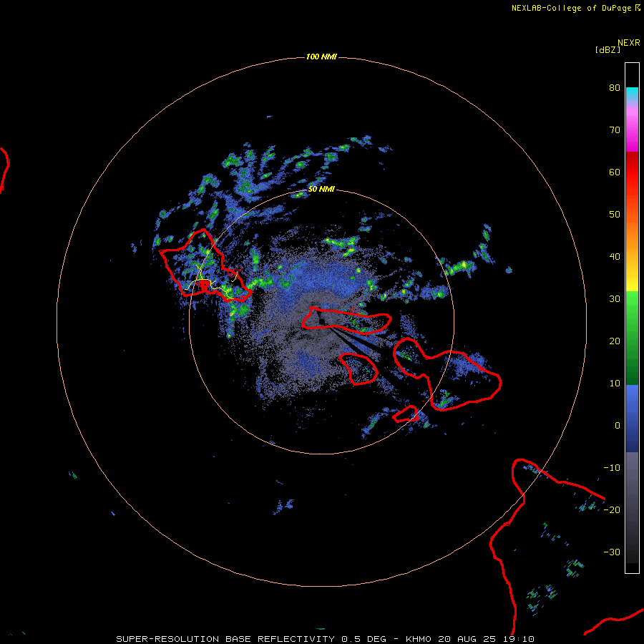Click the NEXLAB-College of DuPage label
The height and width of the screenshot is (644, 644).
[572, 8]
